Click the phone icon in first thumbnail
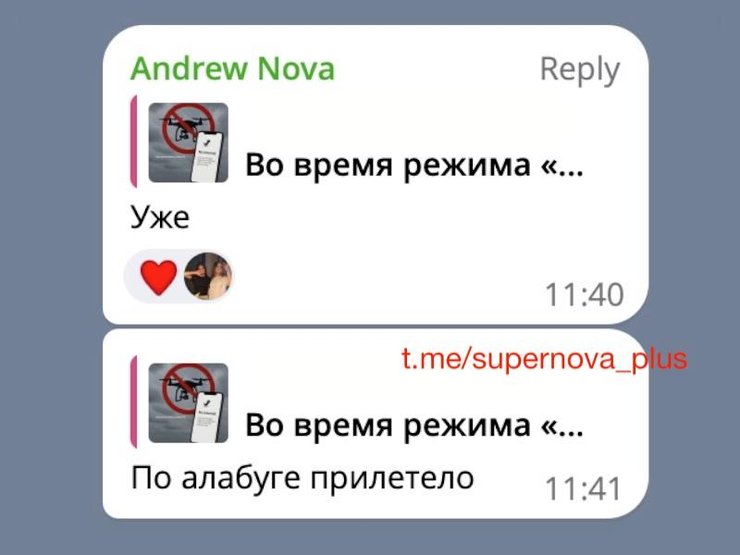The width and height of the screenshot is (740, 555). click(x=207, y=157)
